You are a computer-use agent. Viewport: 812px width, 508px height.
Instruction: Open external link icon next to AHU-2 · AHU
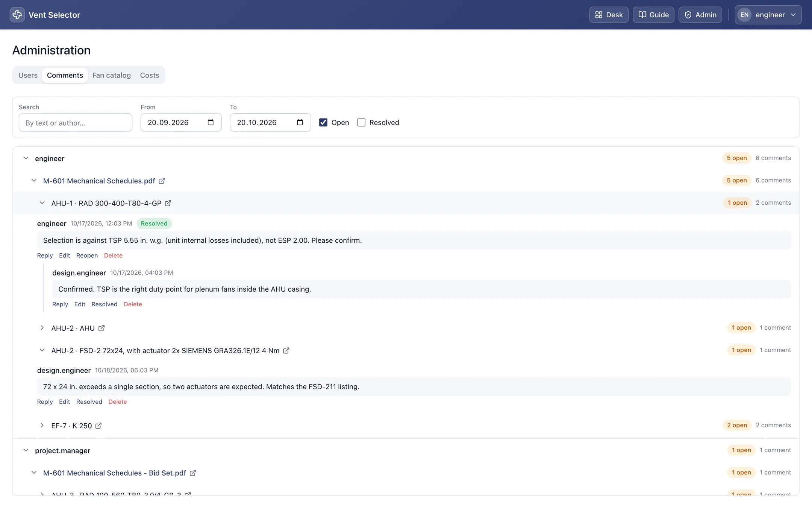click(x=101, y=328)
